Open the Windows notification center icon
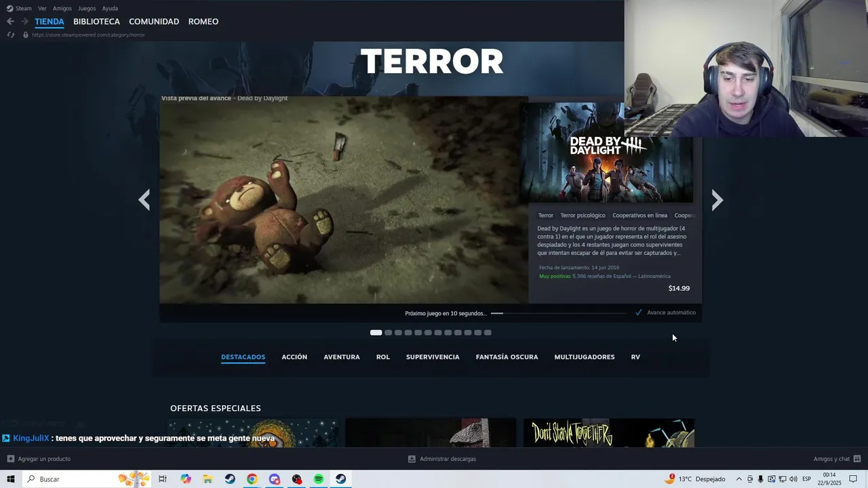868x488 pixels. pyautogui.click(x=853, y=479)
